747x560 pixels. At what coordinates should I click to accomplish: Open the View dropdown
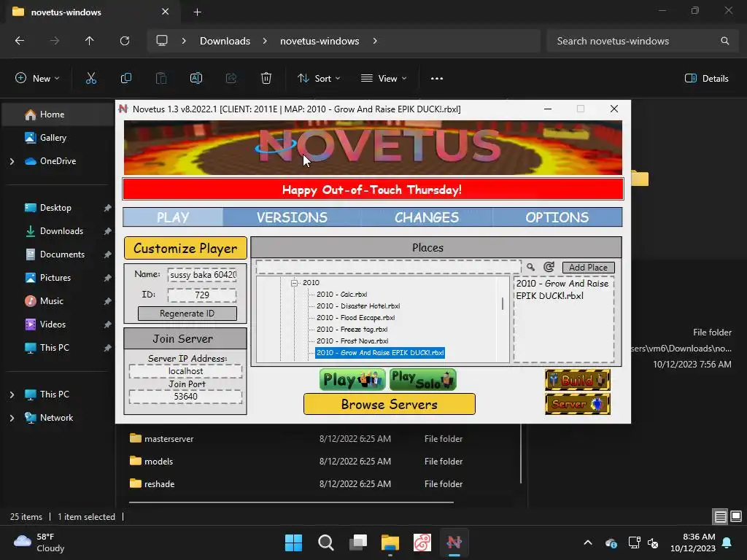[x=384, y=79]
